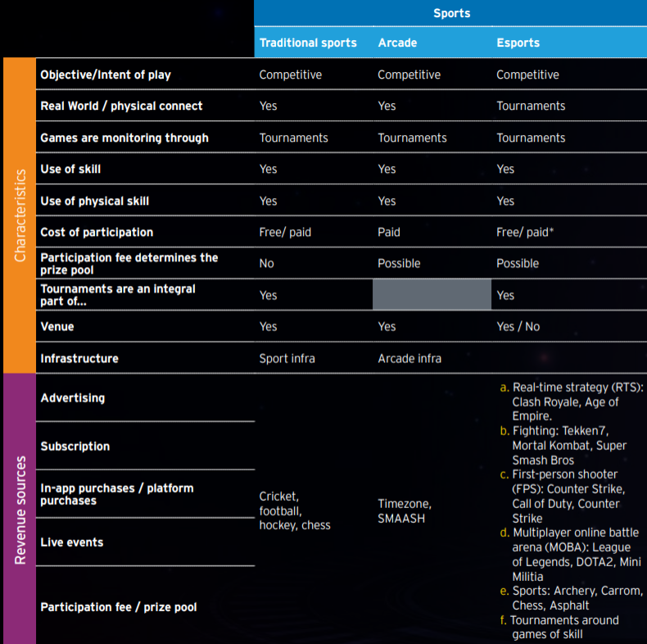Viewport: 647px width, 644px height.
Task: Click the Free/ paid* cell under Esports
Action: pyautogui.click(x=525, y=232)
